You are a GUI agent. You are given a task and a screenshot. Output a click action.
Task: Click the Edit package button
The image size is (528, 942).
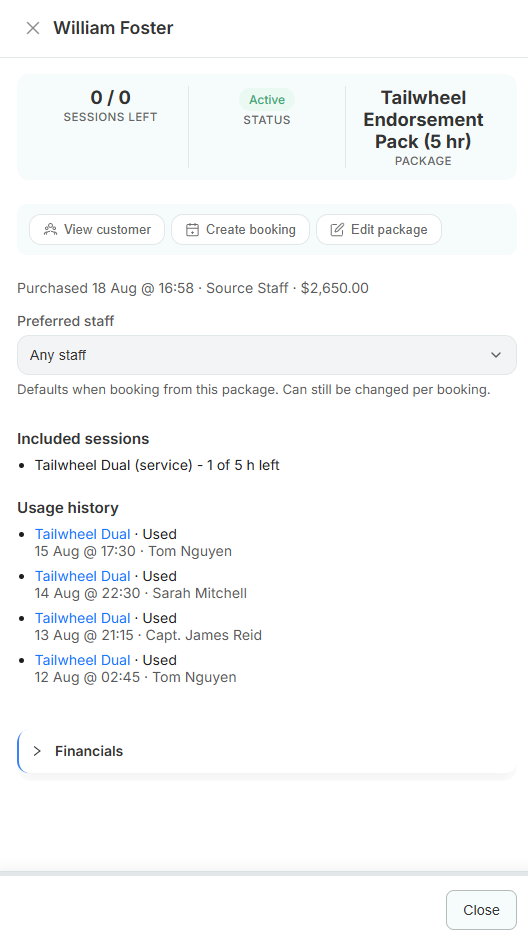coord(379,229)
